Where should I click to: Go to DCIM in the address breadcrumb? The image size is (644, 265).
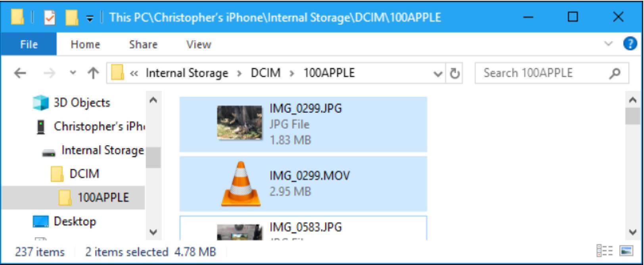tap(266, 73)
